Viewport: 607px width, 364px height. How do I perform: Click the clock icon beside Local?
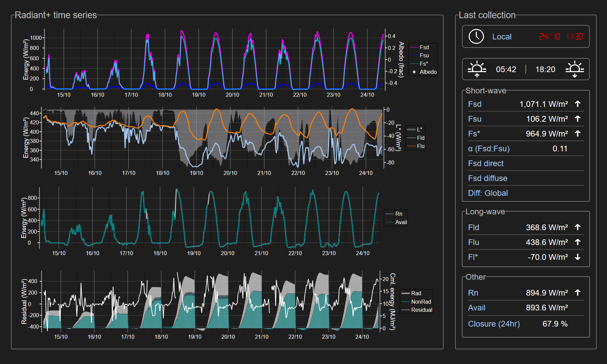point(476,36)
